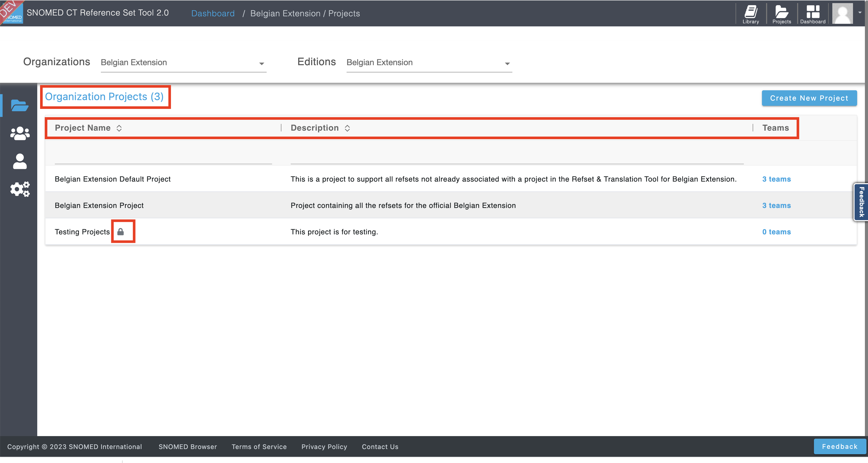Select the projects folder icon in sidebar
The height and width of the screenshot is (463, 868).
click(x=20, y=106)
